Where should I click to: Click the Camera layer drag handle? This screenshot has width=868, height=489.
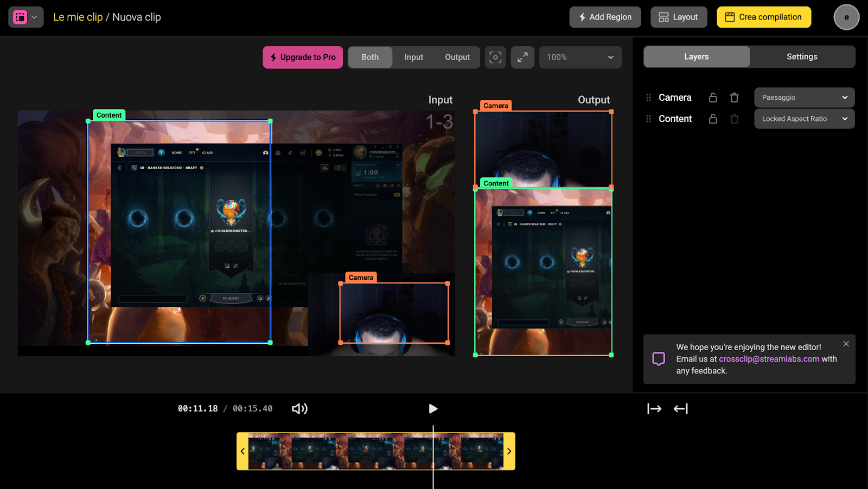coord(648,98)
